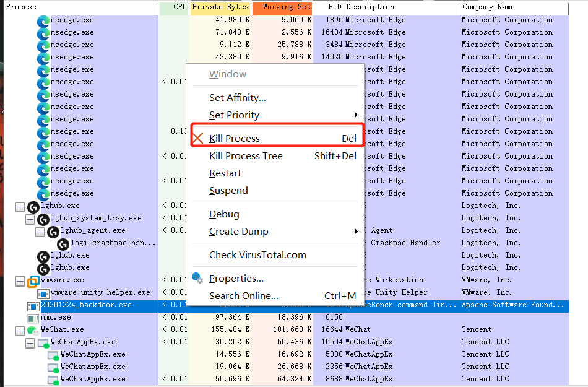The width and height of the screenshot is (588, 387).
Task: Collapse WeChat.exe tree node
Action: coord(20,331)
